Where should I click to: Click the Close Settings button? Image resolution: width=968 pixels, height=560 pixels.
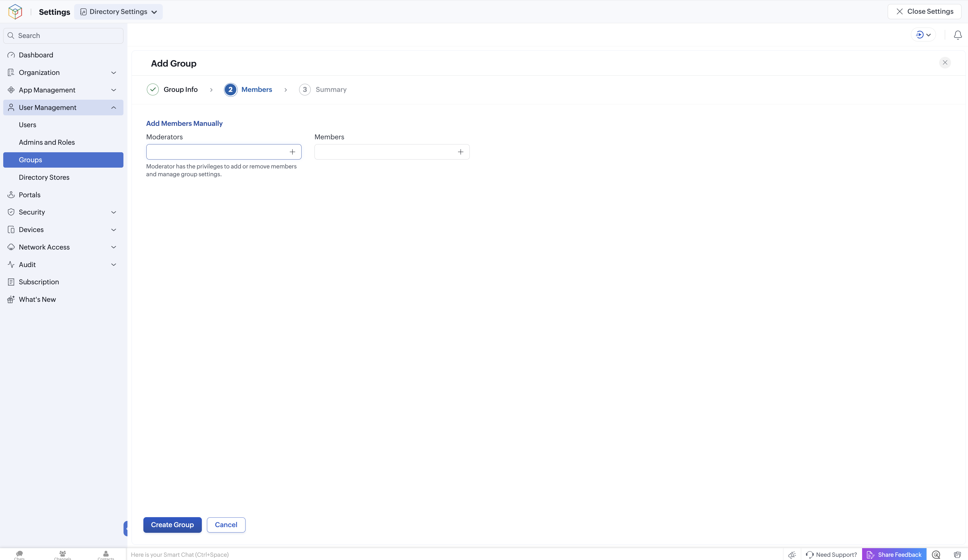tap(924, 12)
